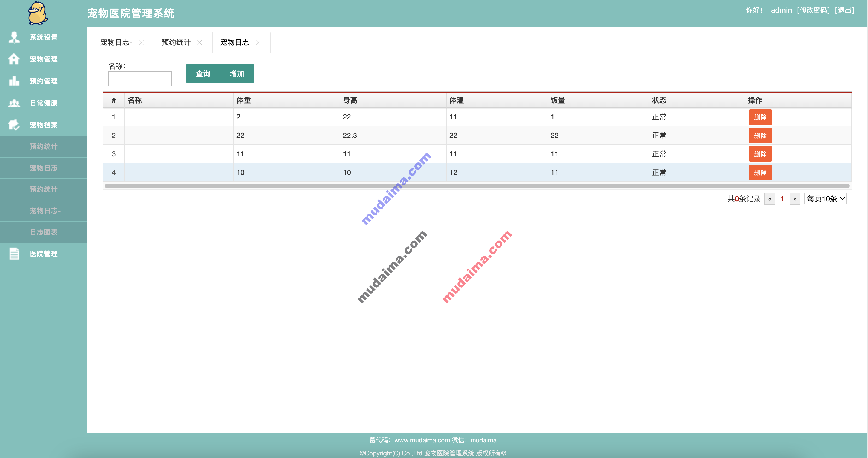Open 宠物日志 submenu item in sidebar

[44, 168]
